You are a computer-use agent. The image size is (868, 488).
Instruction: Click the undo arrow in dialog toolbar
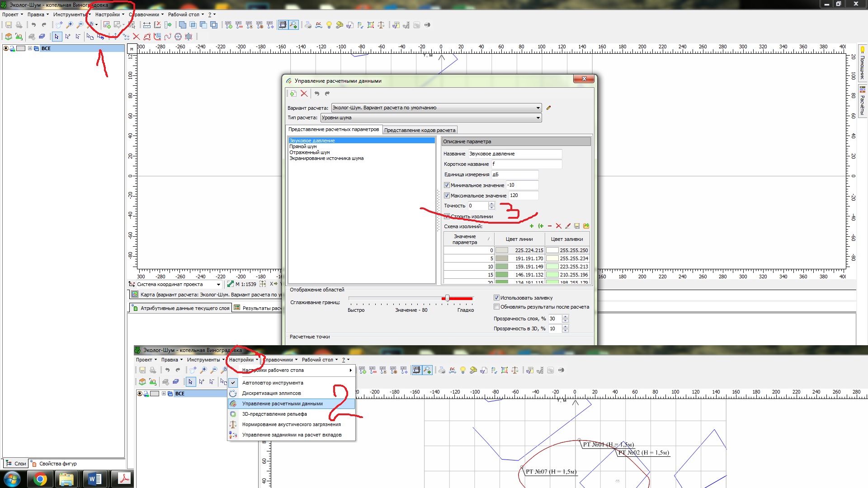tap(317, 94)
